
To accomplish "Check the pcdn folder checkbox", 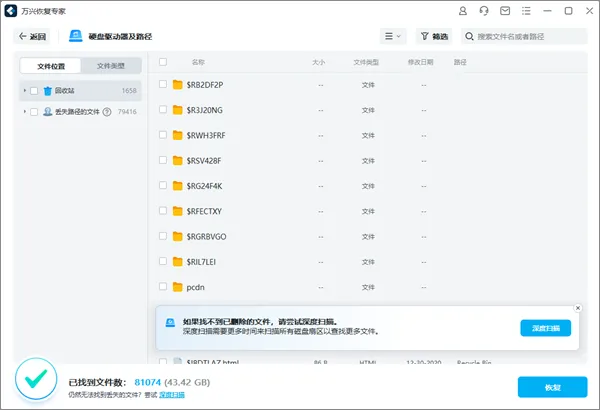I will pyautogui.click(x=163, y=286).
